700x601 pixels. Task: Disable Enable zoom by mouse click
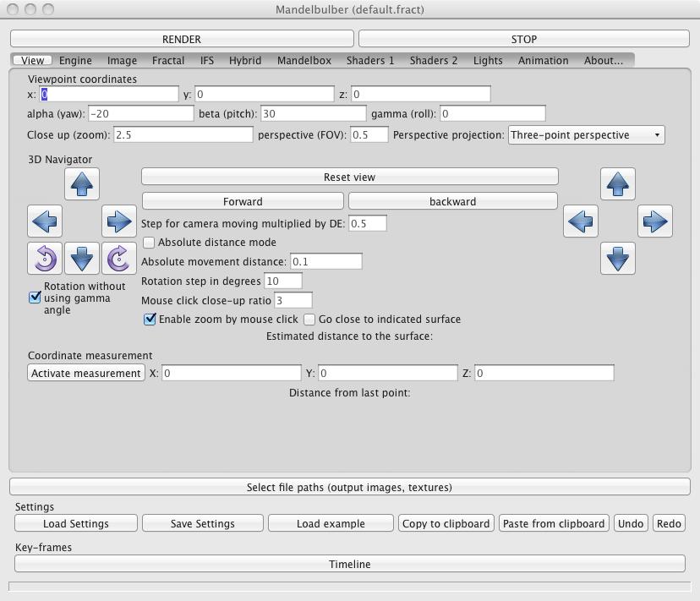click(x=150, y=320)
